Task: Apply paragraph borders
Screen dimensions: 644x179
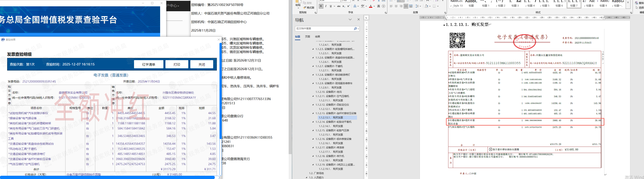Action: (434, 6)
